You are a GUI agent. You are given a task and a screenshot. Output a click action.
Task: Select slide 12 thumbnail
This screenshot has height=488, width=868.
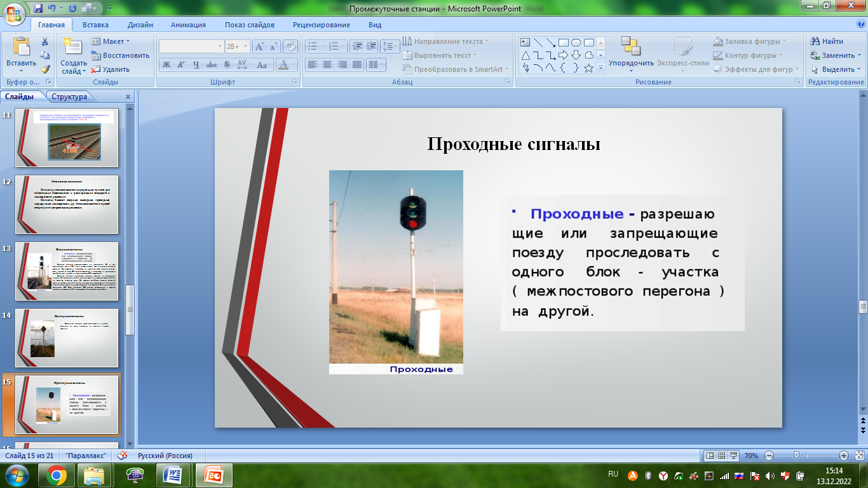pyautogui.click(x=67, y=204)
